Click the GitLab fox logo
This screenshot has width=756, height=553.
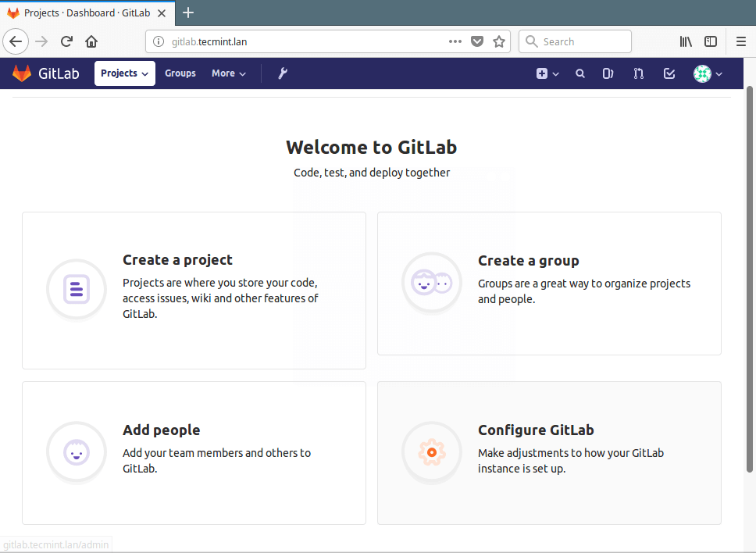[22, 73]
